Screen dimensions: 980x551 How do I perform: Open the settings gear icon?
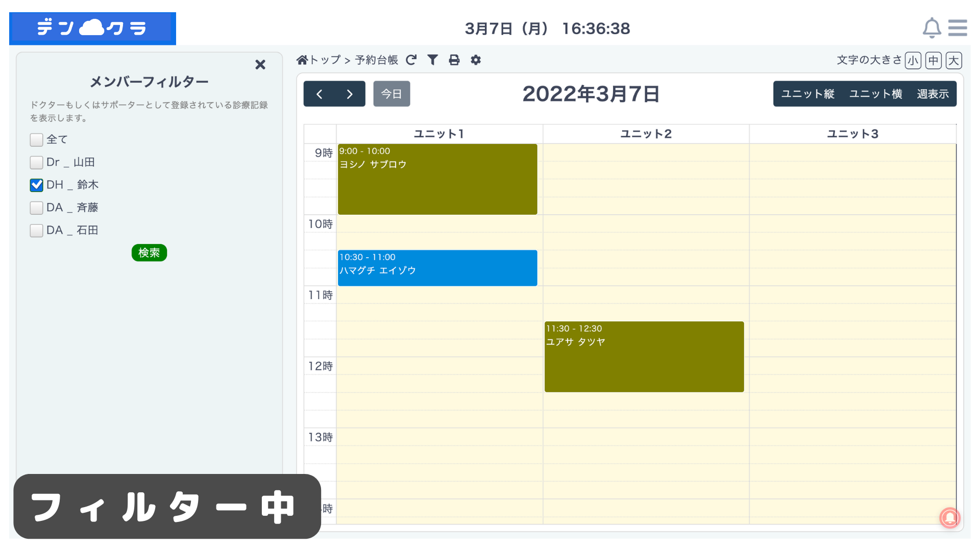(x=476, y=60)
